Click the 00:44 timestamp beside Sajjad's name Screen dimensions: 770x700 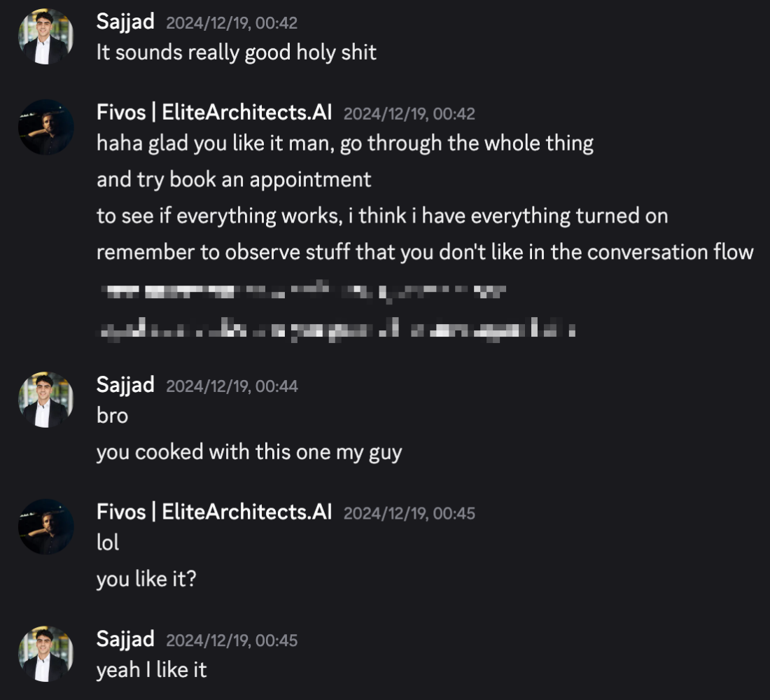[232, 386]
